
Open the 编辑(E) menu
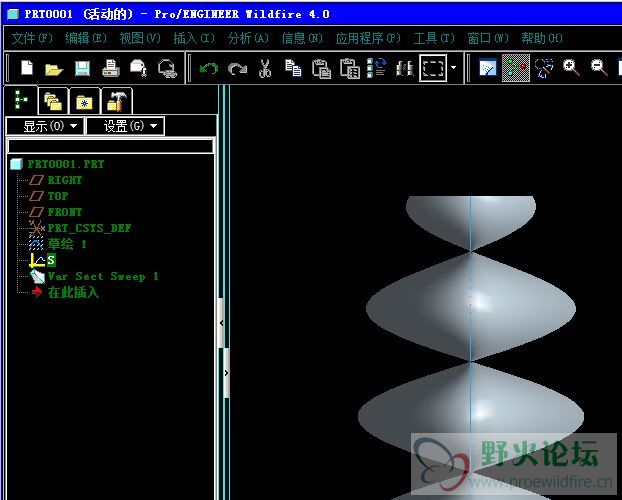[86, 38]
